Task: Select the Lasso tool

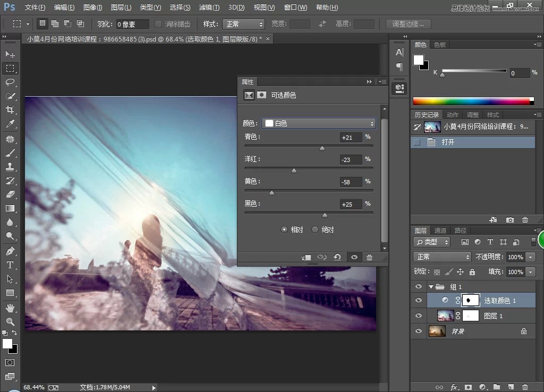Action: [10, 82]
